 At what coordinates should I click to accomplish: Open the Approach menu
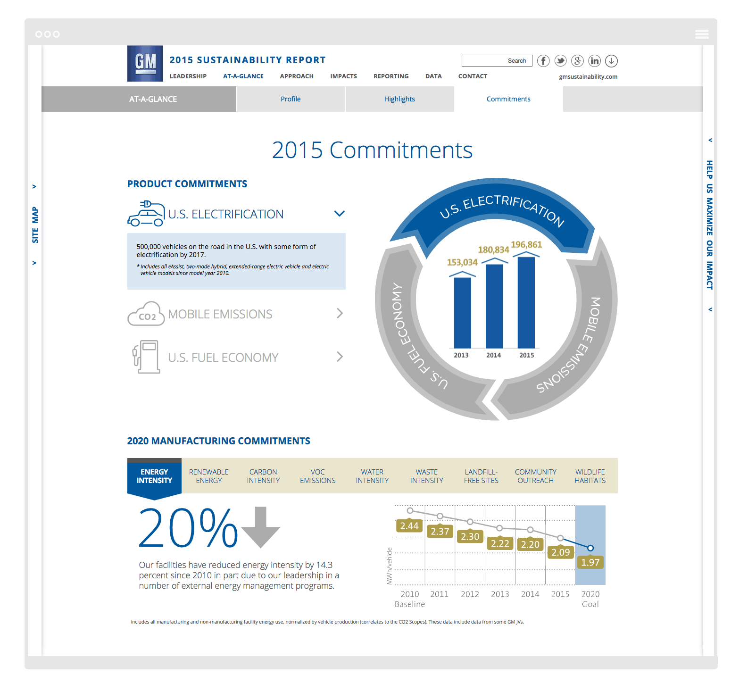click(x=297, y=76)
